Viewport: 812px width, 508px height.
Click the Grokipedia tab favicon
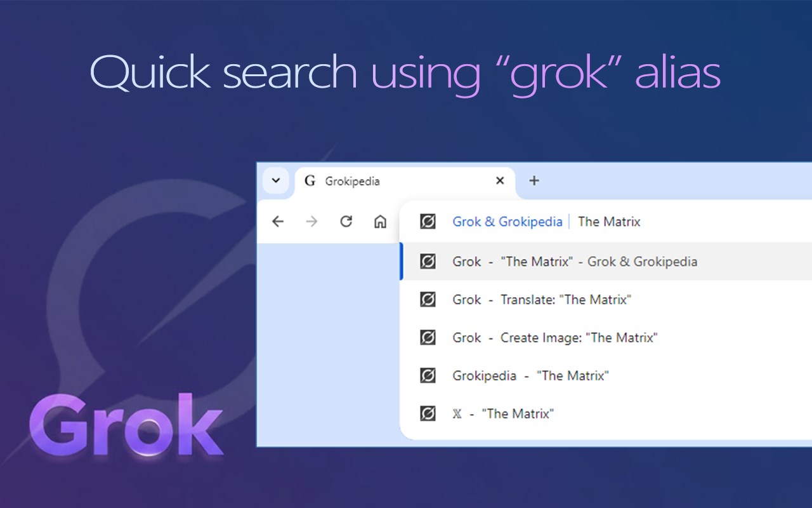tap(310, 181)
